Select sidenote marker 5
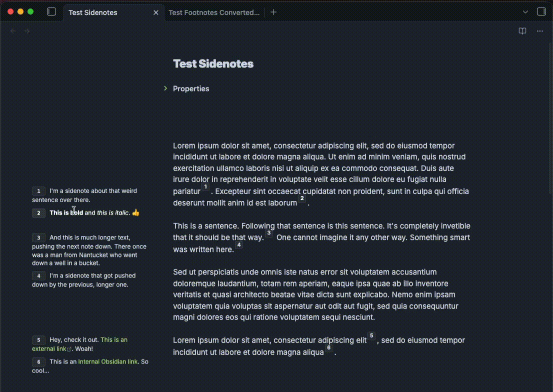Screen dimensions: 553x392 [x=38, y=340]
